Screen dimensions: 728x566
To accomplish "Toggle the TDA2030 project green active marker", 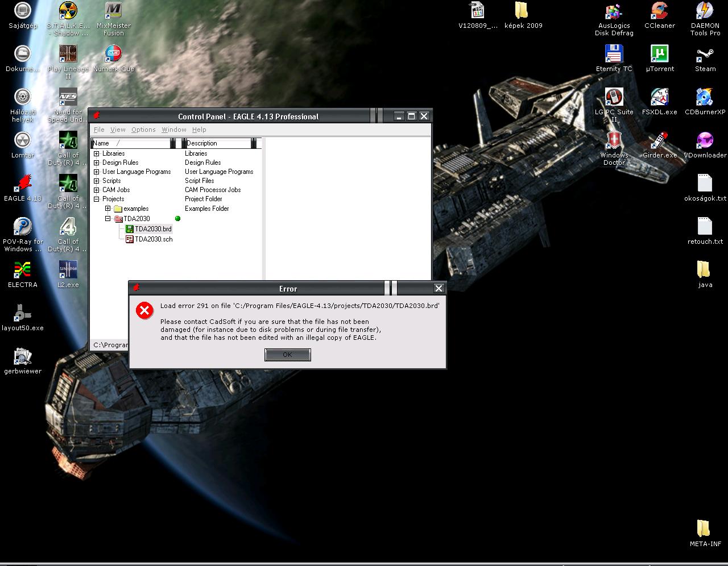I will click(177, 219).
